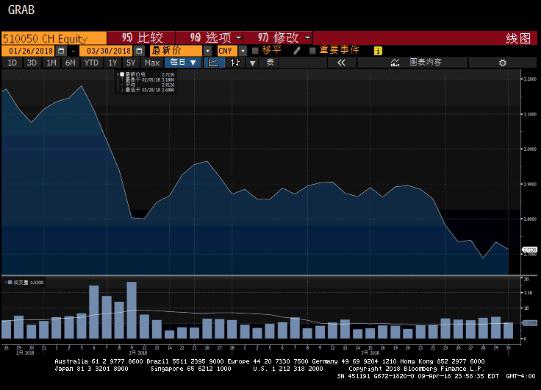The height and width of the screenshot is (390, 541).
Task: Click the 510050 CH Equity security field
Action: pyautogui.click(x=54, y=38)
